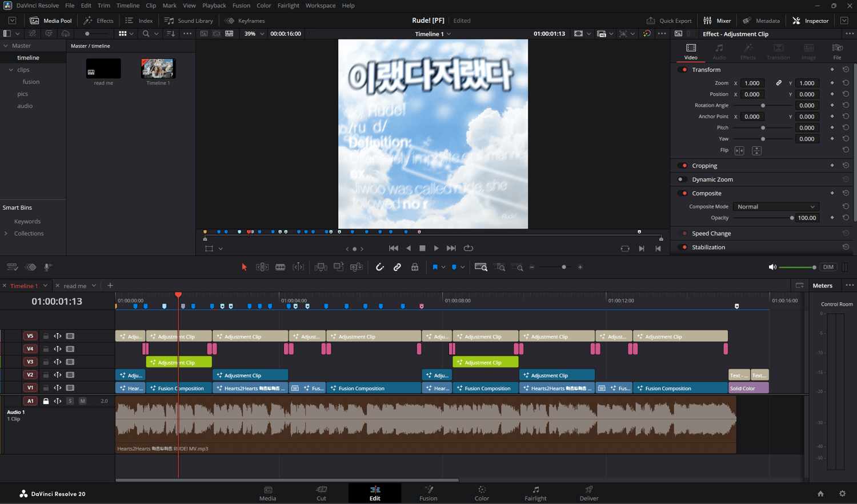
Task: Click the Rotation Angle slider handle
Action: [763, 105]
